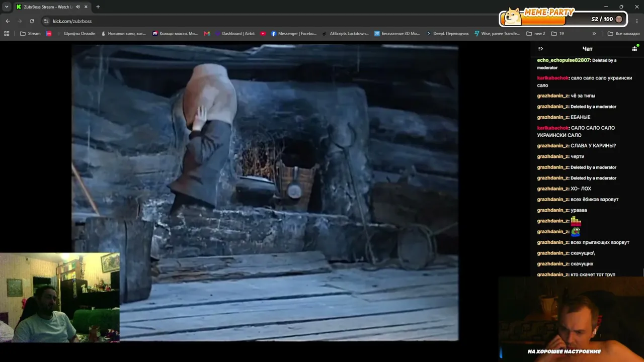The image size is (644, 362).
Task: Click the chat message 'скачущих'
Action: point(582,264)
